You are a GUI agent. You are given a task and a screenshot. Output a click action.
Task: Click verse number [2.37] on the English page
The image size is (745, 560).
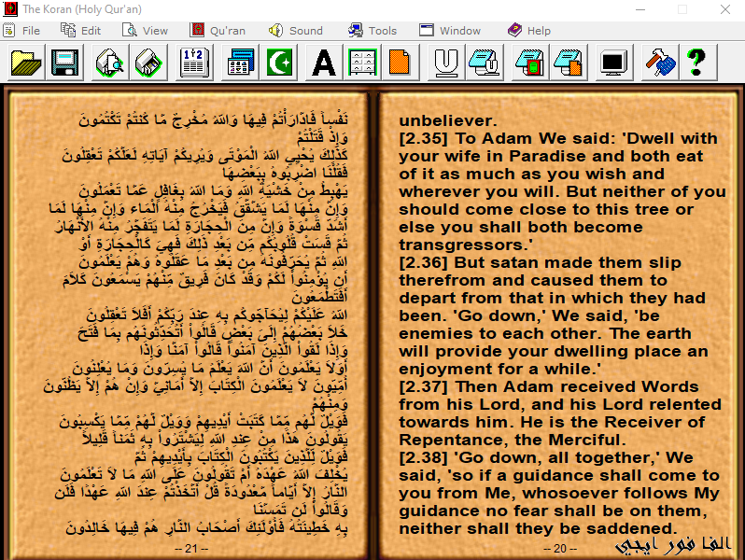[x=423, y=386]
